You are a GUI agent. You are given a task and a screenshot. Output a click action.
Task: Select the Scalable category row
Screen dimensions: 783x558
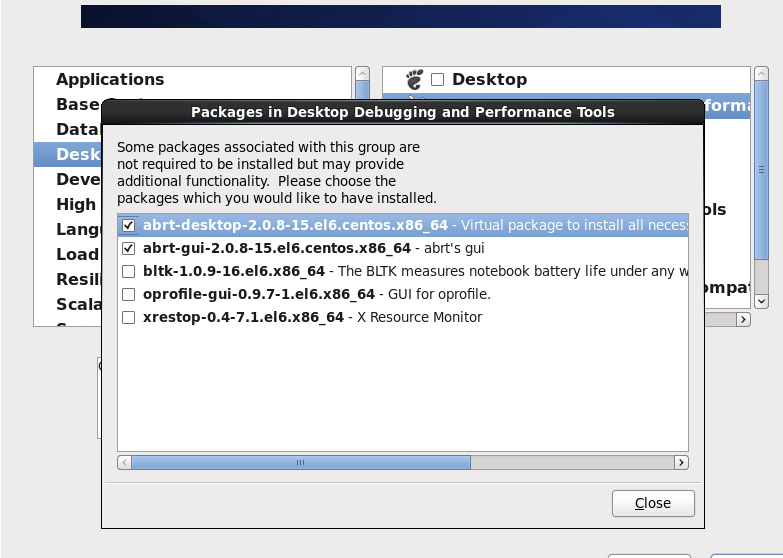(x=68, y=304)
